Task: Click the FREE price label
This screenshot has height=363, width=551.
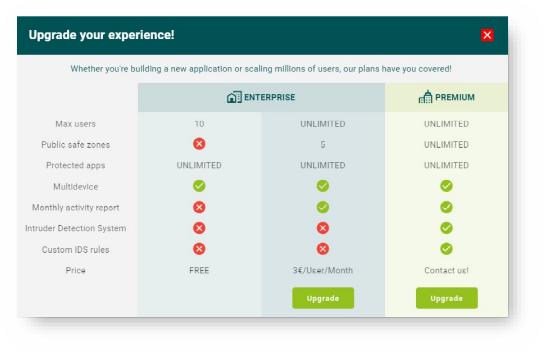Action: point(199,270)
